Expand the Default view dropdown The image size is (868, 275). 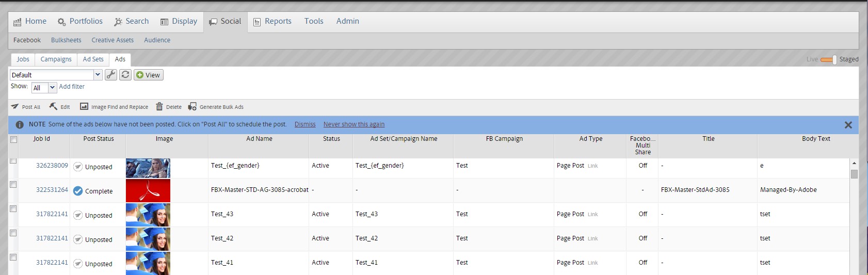tap(98, 75)
